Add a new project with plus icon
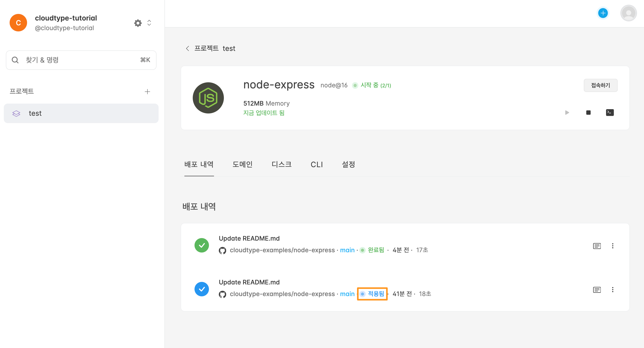 click(147, 92)
